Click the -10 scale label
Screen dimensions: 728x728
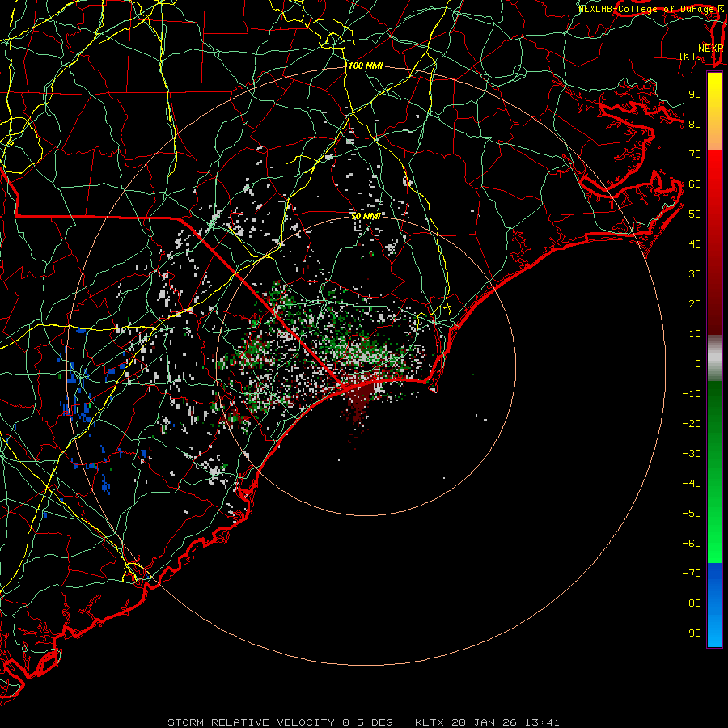tap(692, 394)
